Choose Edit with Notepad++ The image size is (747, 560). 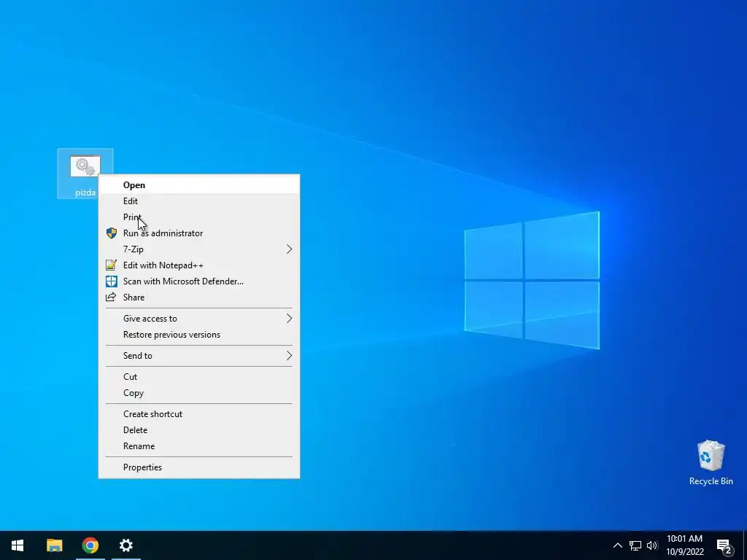coord(199,265)
